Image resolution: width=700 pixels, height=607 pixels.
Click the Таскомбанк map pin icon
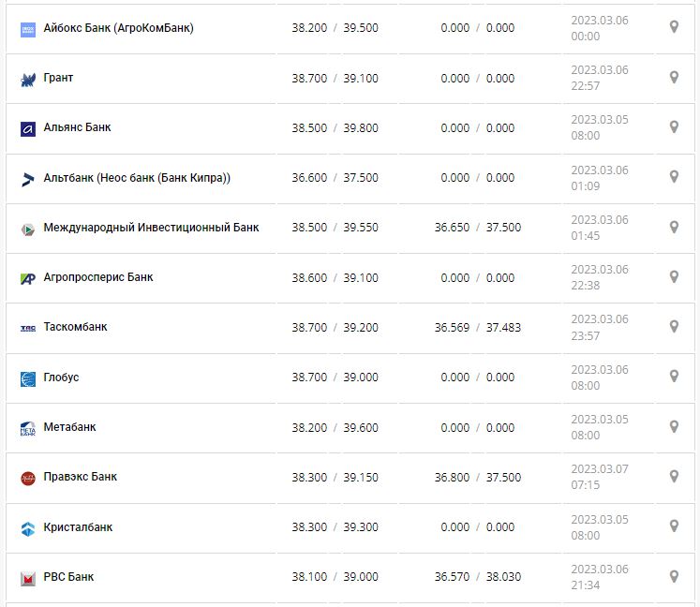click(673, 326)
